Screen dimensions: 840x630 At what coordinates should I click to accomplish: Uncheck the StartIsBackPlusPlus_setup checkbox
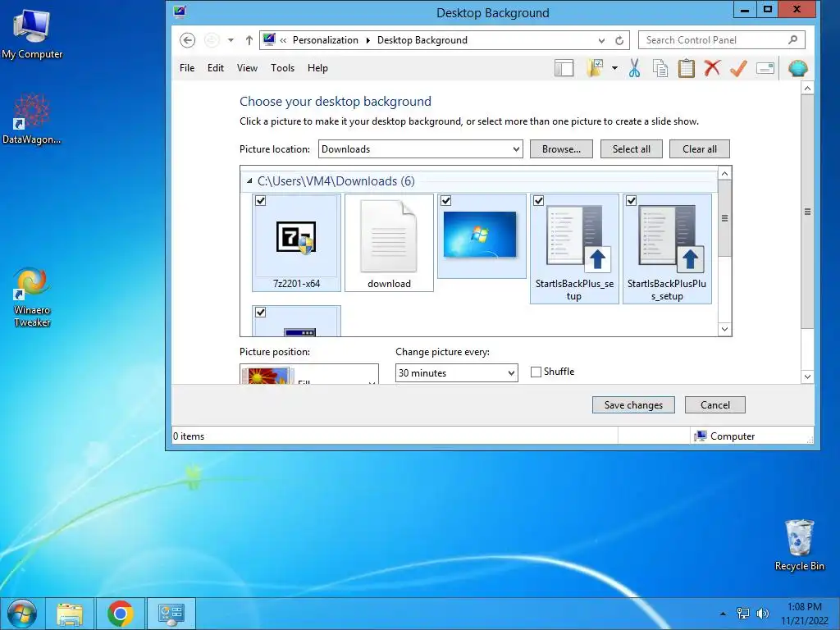coord(631,201)
